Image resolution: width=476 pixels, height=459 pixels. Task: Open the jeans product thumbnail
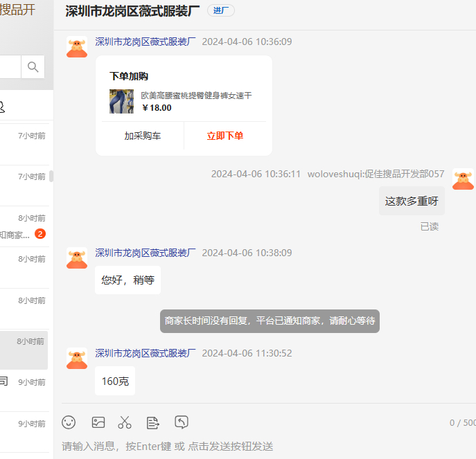click(x=121, y=101)
